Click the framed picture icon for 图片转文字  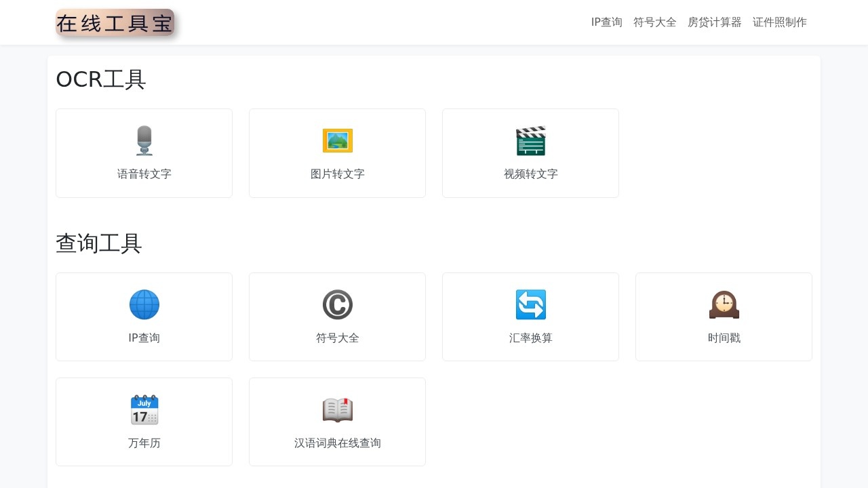click(x=337, y=140)
